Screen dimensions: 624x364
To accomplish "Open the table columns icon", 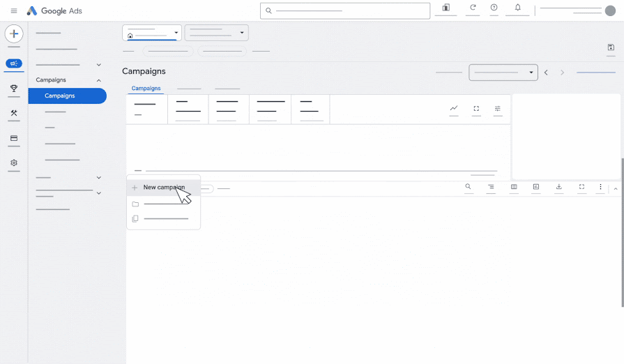I will pos(514,187).
